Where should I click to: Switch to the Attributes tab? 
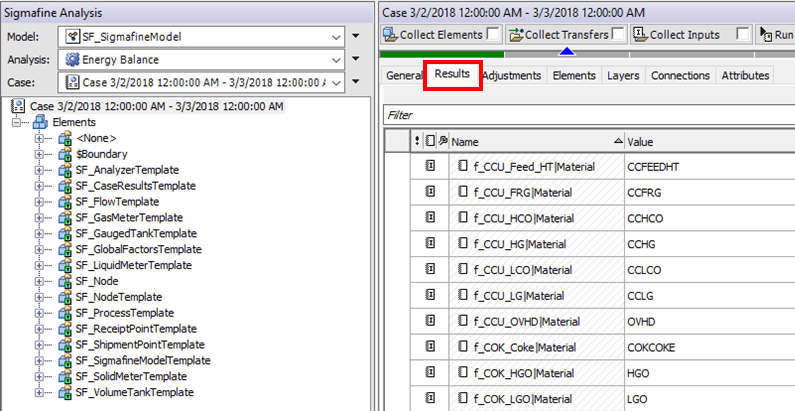[x=745, y=76]
